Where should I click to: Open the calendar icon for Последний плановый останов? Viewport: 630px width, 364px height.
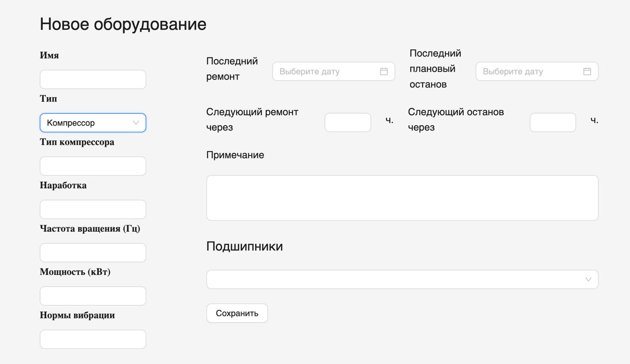(x=587, y=71)
